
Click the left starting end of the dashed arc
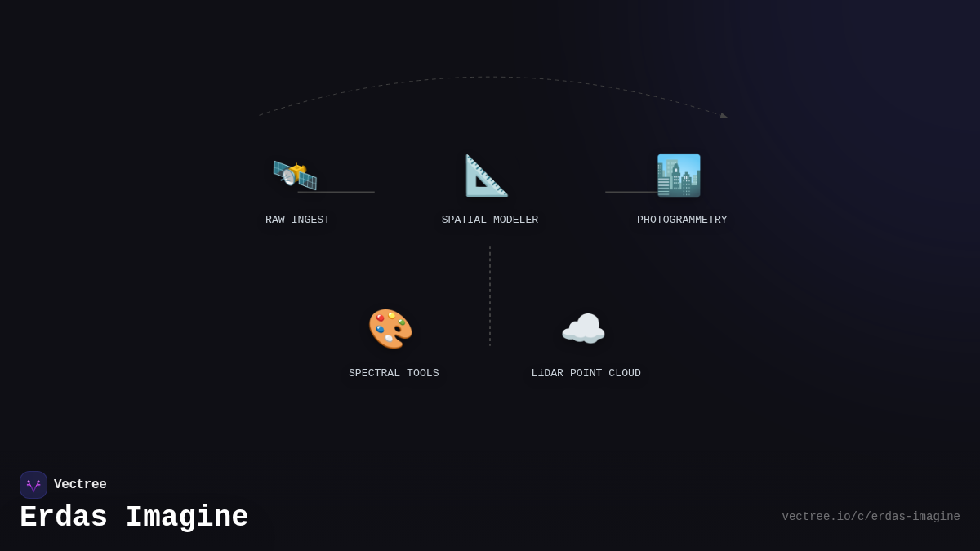pos(261,114)
